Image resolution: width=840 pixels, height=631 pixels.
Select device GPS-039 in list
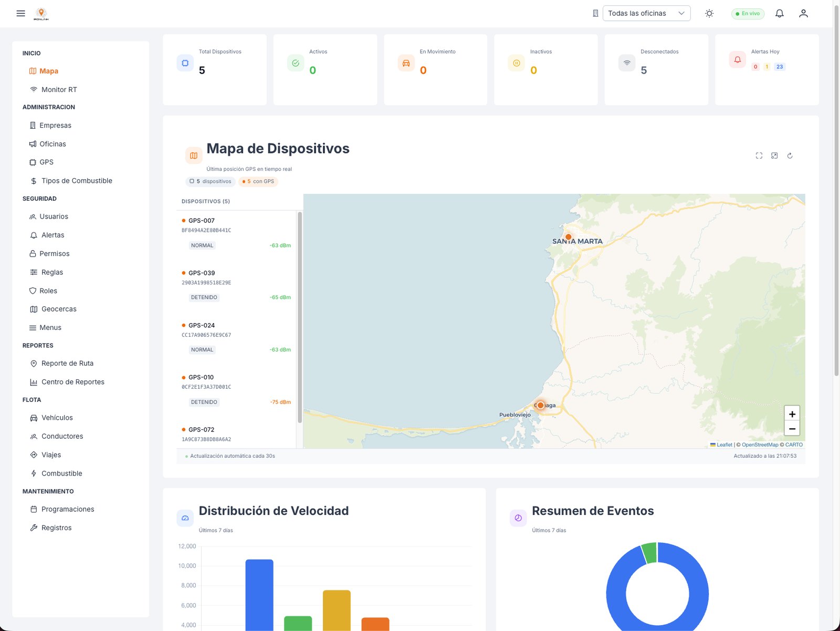[236, 286]
